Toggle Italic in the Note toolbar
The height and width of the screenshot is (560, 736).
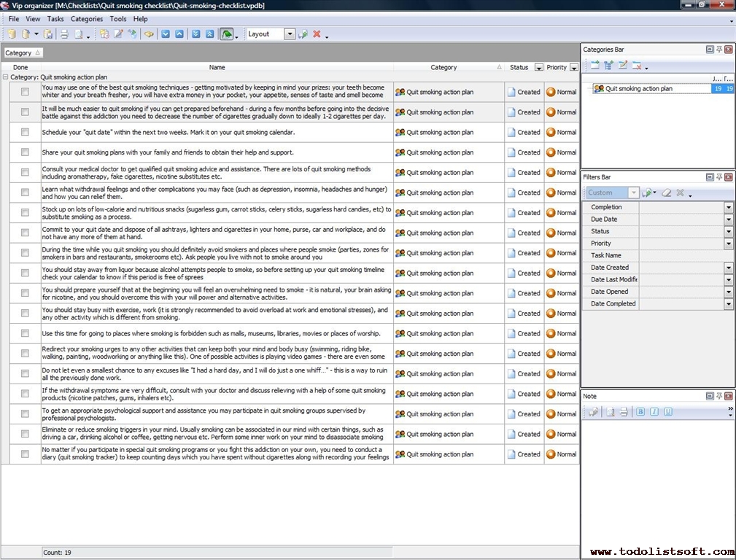654,412
